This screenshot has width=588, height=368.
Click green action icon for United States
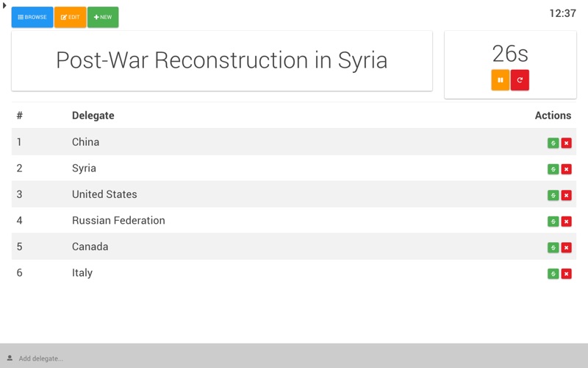pos(553,195)
